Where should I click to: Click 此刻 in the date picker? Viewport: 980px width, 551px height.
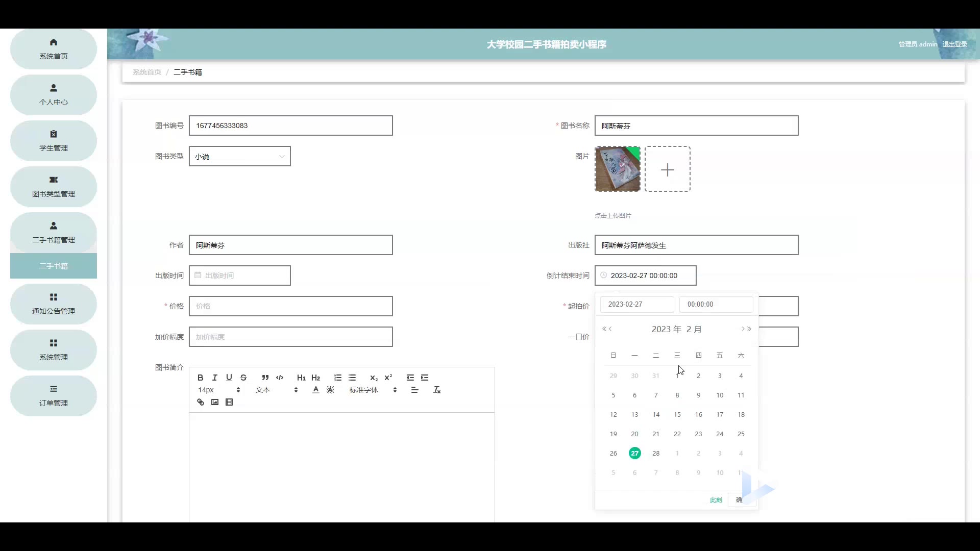[716, 500]
